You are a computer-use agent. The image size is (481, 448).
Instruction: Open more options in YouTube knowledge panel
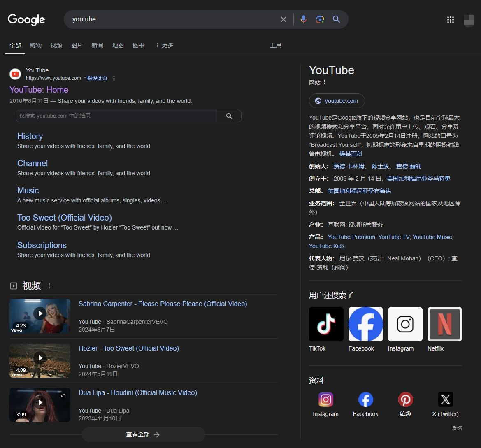point(325,82)
